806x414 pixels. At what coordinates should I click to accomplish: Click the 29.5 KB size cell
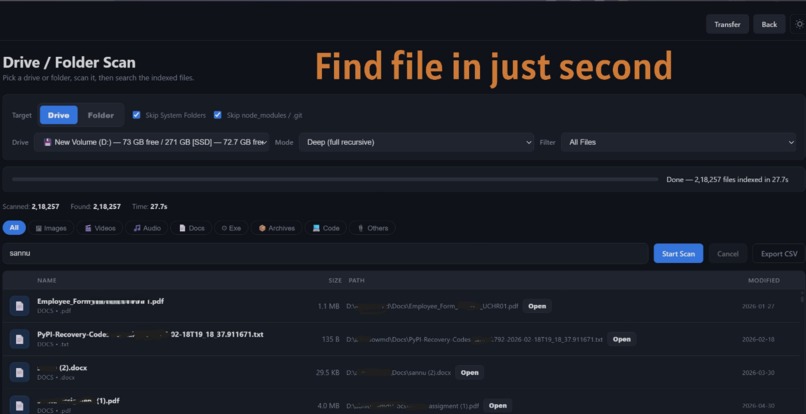[327, 372]
